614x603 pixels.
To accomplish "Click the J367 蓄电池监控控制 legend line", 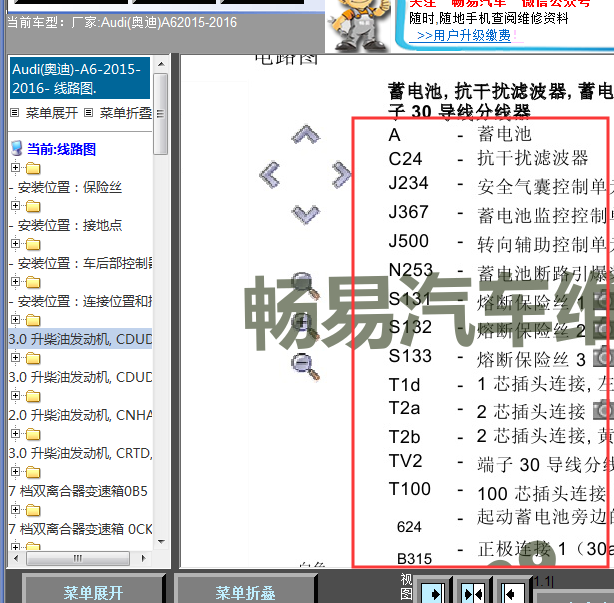I will 500,213.
